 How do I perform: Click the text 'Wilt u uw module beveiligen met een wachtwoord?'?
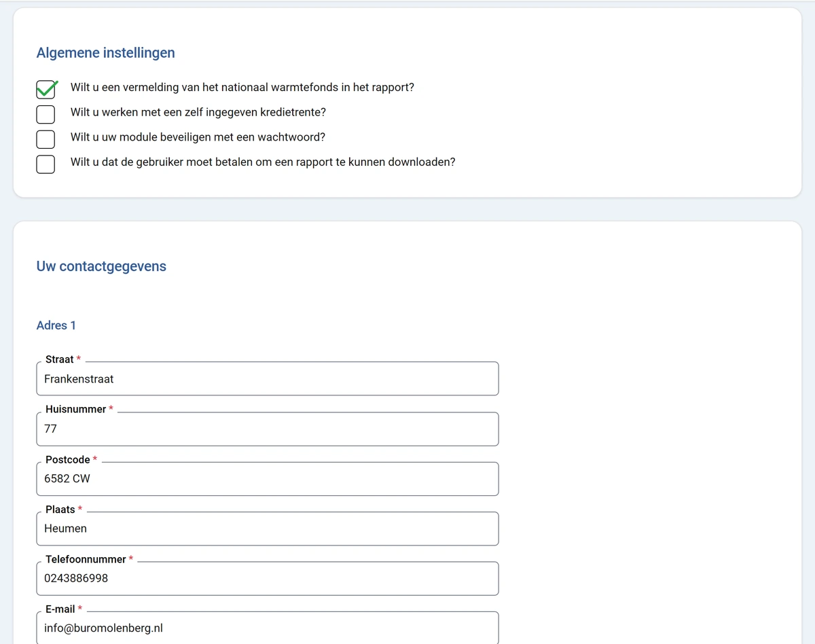(x=198, y=137)
